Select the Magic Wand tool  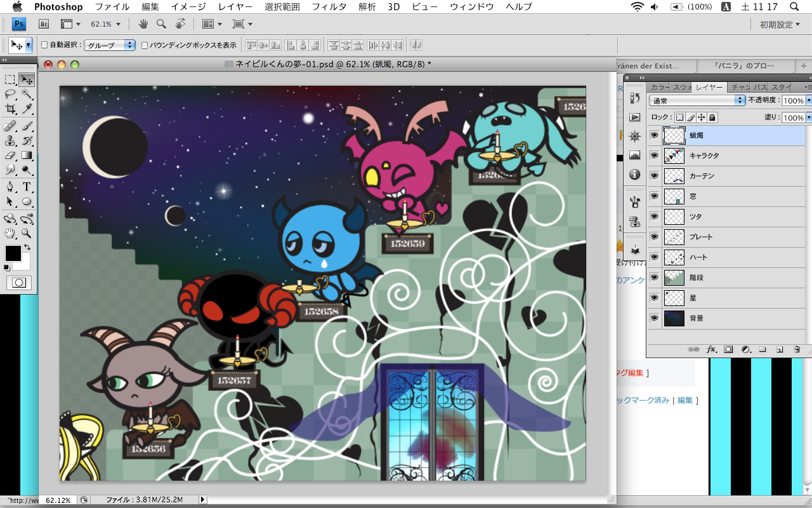[x=27, y=95]
